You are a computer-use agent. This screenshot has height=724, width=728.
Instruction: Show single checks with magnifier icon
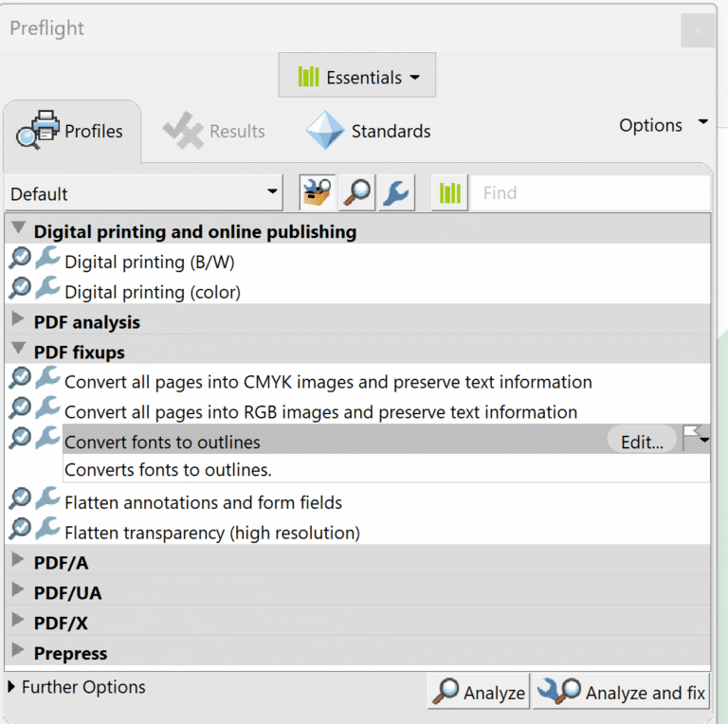coord(356,192)
